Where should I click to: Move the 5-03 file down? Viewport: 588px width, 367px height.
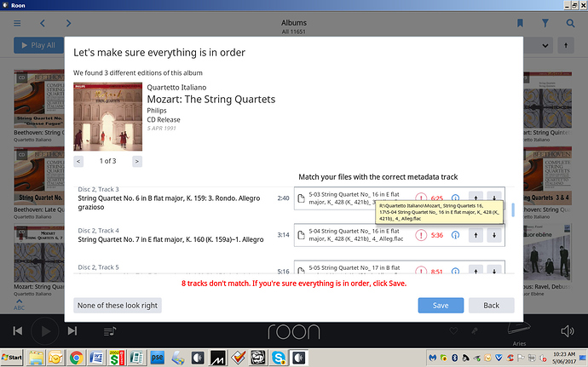[x=494, y=198]
